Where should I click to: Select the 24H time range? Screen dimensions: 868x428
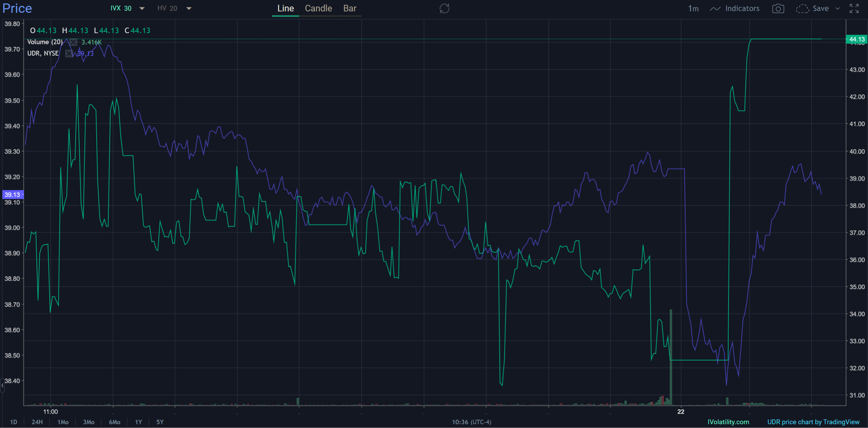pyautogui.click(x=37, y=422)
